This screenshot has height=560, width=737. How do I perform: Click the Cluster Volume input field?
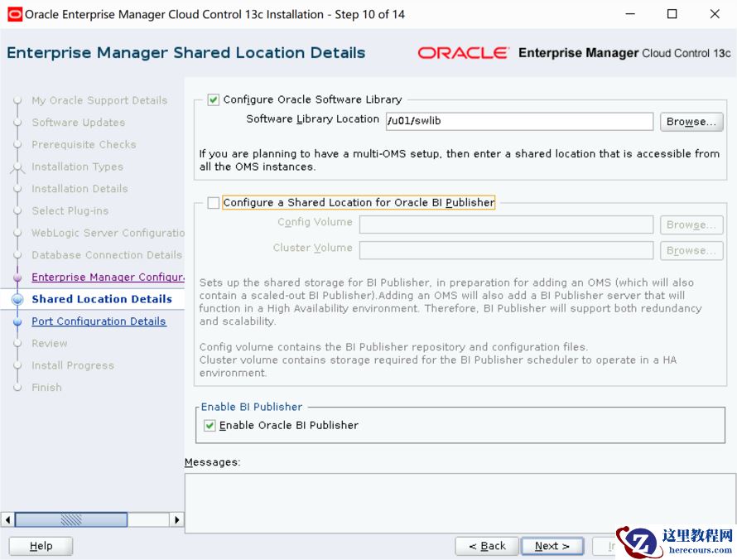506,251
